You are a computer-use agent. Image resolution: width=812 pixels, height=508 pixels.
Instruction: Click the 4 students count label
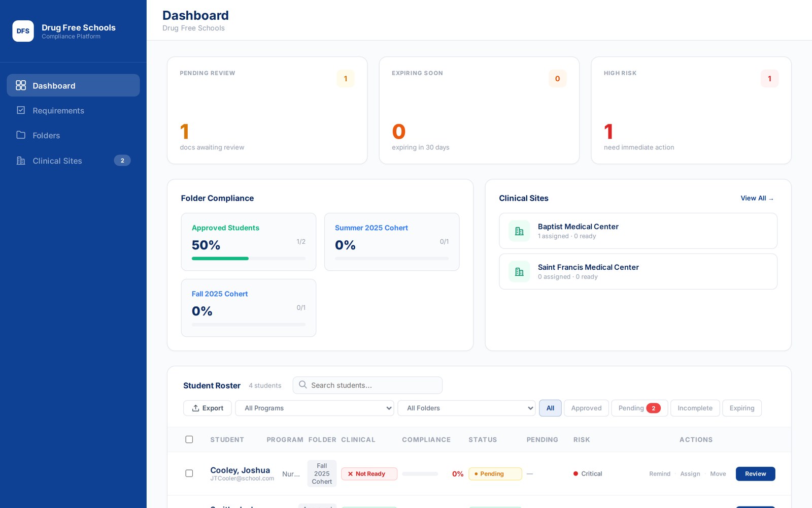point(265,386)
